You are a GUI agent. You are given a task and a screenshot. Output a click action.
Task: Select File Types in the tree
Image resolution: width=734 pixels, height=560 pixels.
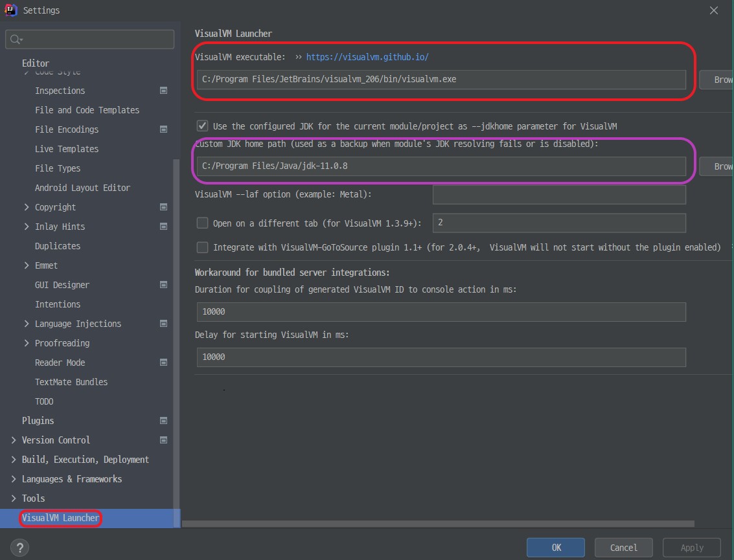tap(58, 168)
